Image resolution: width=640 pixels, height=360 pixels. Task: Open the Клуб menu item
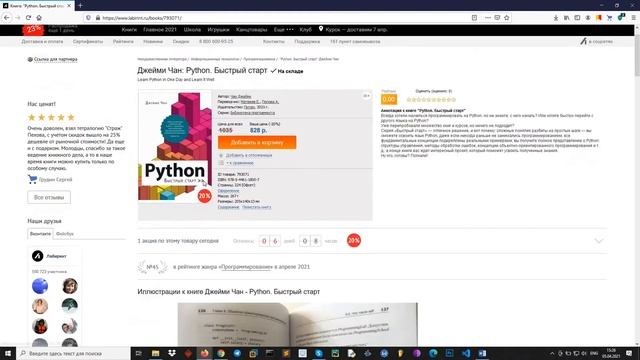305,29
